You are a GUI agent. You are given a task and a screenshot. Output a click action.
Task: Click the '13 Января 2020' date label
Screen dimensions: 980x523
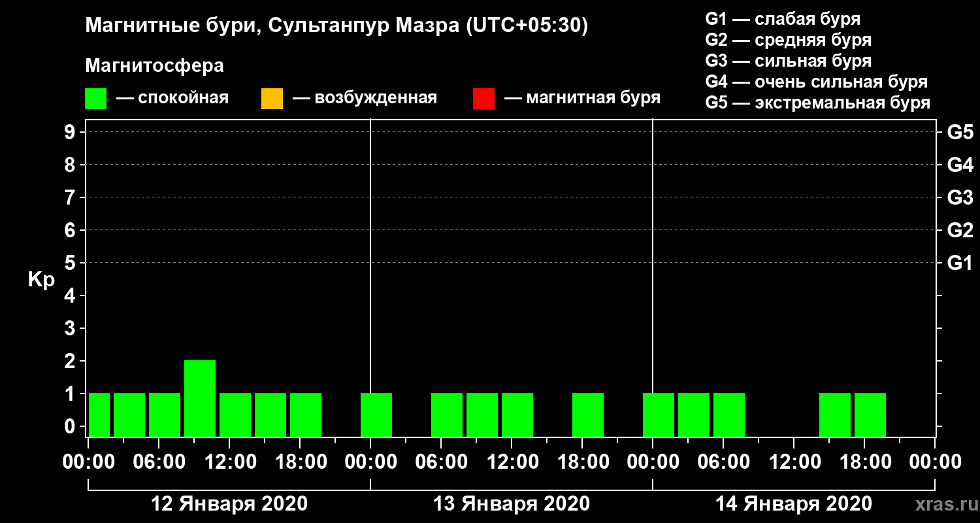click(x=512, y=504)
